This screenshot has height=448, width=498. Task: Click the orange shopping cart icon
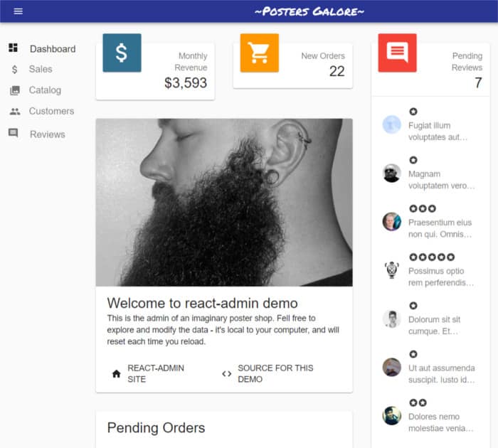point(260,53)
